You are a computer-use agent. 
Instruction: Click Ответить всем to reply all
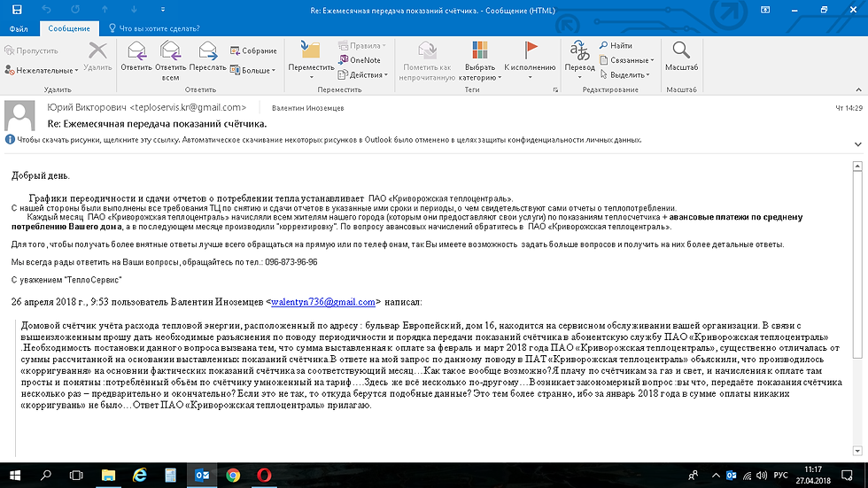(x=170, y=61)
